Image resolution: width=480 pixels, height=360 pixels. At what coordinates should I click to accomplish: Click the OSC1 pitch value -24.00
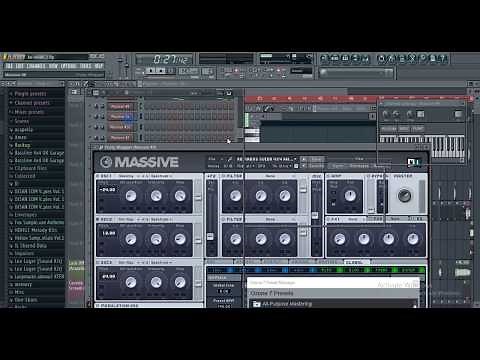[x=107, y=190]
